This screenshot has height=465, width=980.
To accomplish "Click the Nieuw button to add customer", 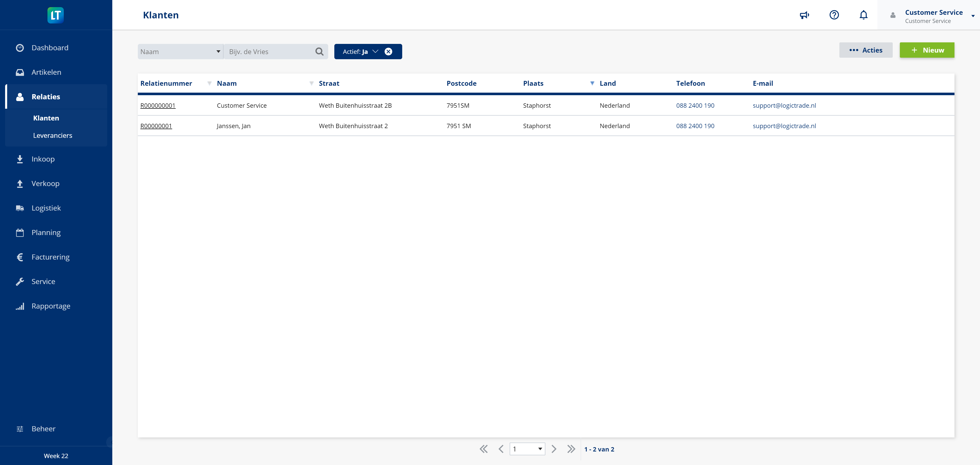I will 927,50.
